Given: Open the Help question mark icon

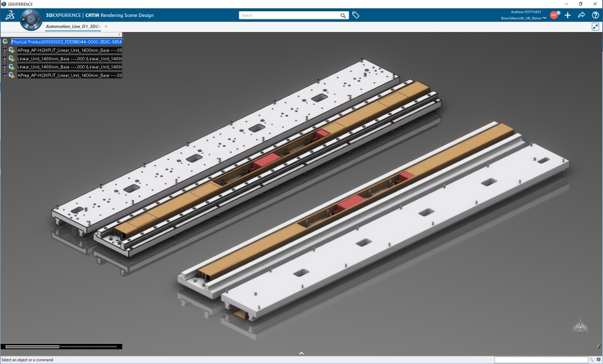Looking at the screenshot, I should tap(595, 15).
